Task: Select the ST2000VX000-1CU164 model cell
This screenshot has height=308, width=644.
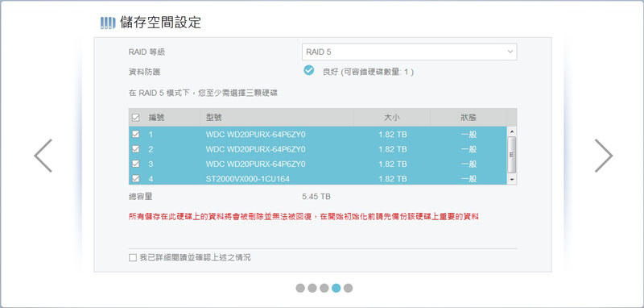Action: pos(248,179)
